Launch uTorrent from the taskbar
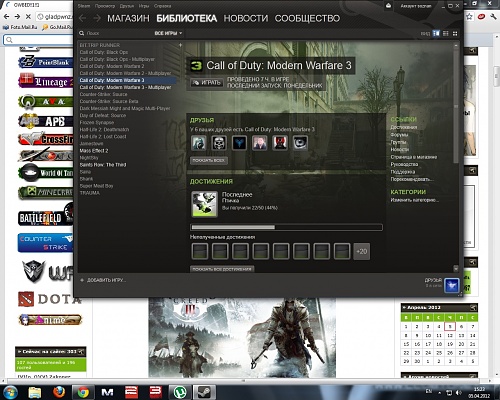The height and width of the screenshot is (400, 500). 180,392
